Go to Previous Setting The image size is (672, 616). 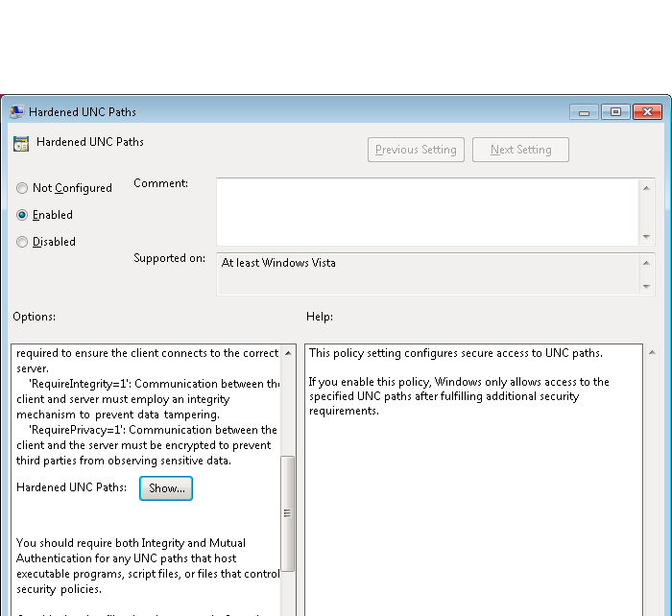pyautogui.click(x=416, y=150)
